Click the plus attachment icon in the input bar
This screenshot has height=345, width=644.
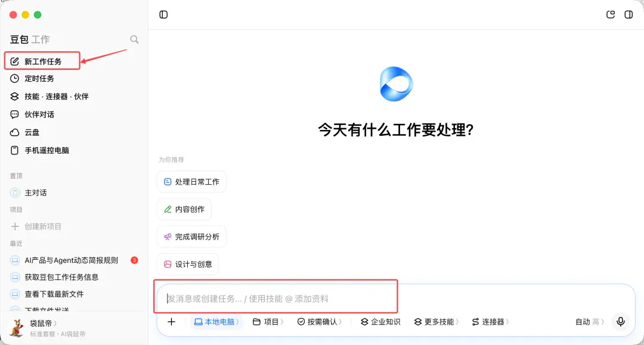click(171, 322)
